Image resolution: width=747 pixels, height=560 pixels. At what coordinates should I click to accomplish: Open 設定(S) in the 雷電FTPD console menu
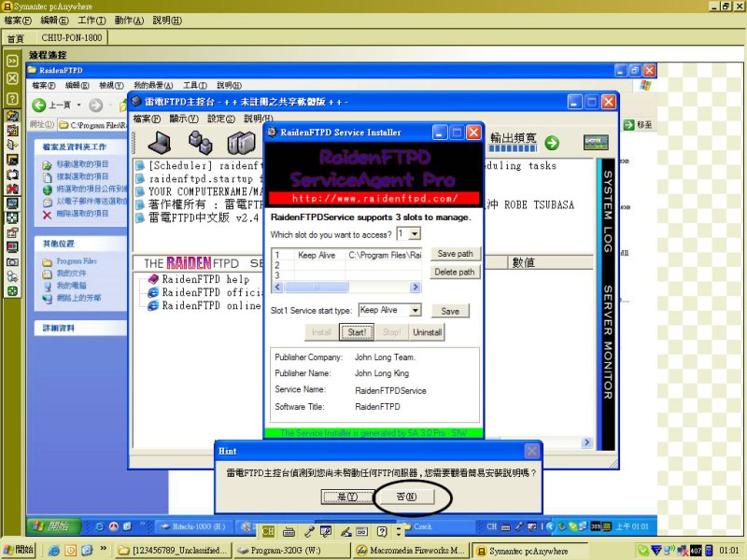[221, 119]
